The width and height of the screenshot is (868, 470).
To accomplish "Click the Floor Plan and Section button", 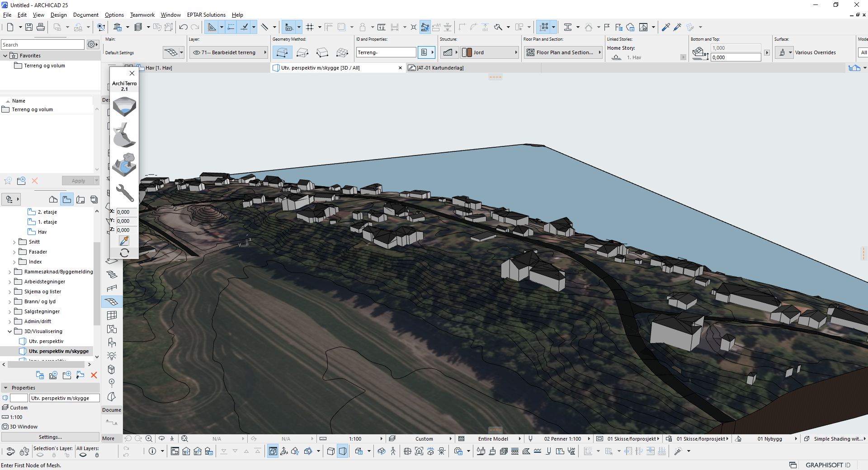I will 563,52.
